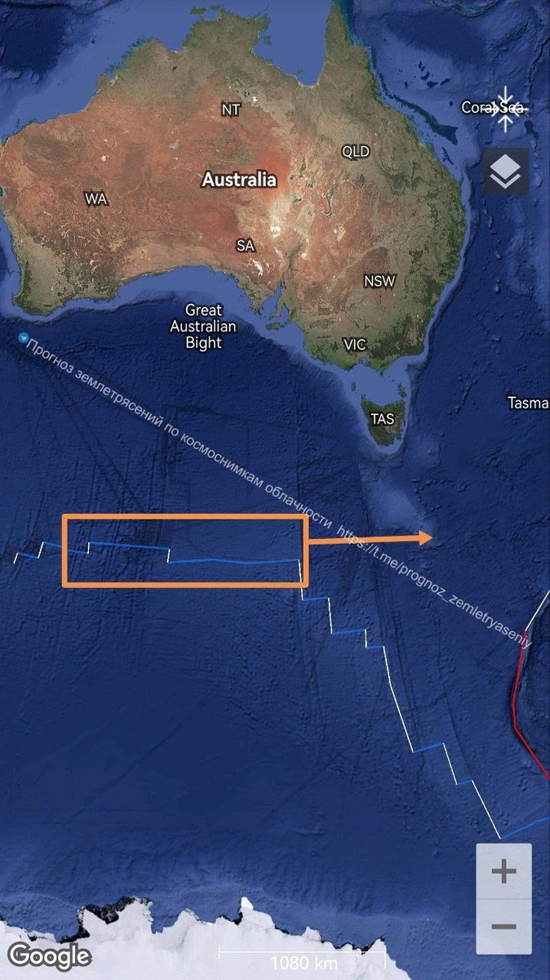550x980 pixels.
Task: Zoom out with the minus button
Action: 503,926
